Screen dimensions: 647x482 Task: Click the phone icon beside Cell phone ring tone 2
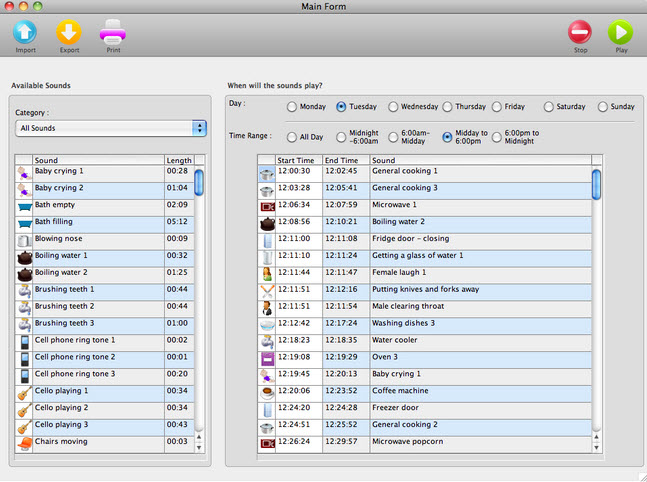pos(24,358)
